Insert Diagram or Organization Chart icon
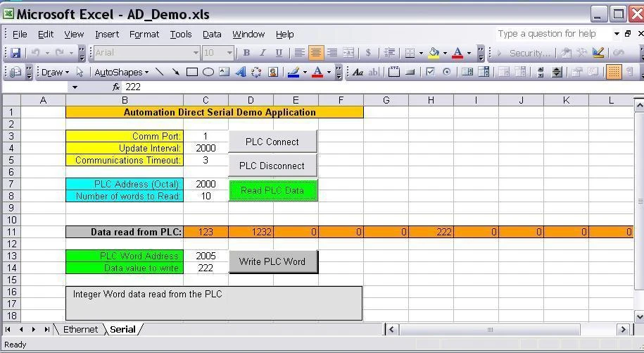This screenshot has width=644, height=353. 256,73
